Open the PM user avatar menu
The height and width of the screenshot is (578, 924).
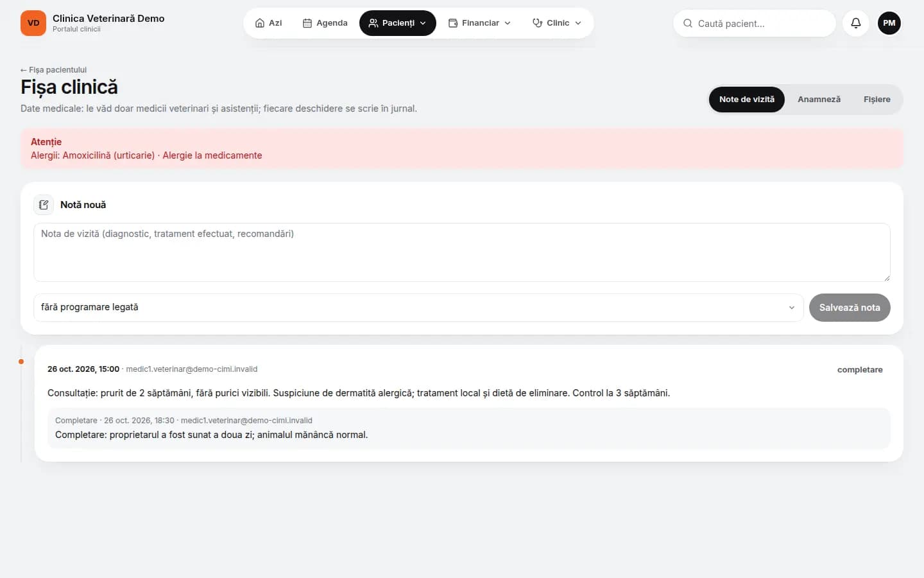pos(889,23)
